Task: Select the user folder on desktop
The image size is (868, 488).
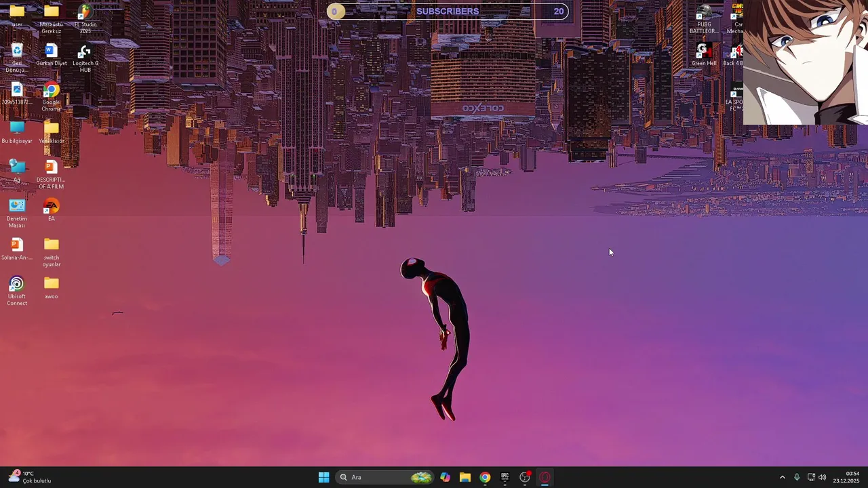Action: pyautogui.click(x=17, y=15)
